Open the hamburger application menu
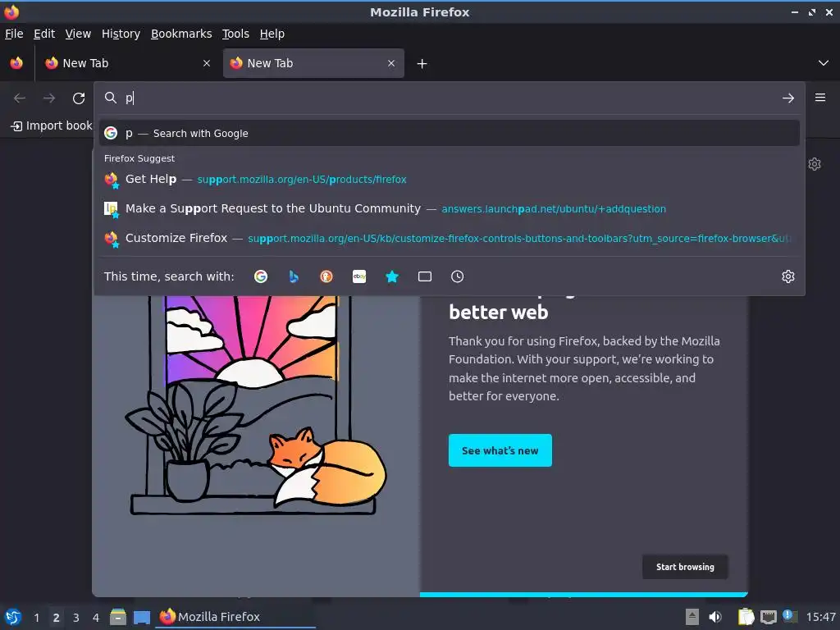 (820, 98)
